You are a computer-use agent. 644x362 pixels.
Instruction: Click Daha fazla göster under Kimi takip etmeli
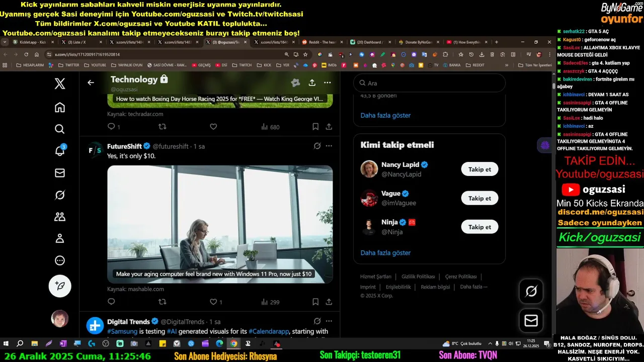pyautogui.click(x=385, y=252)
